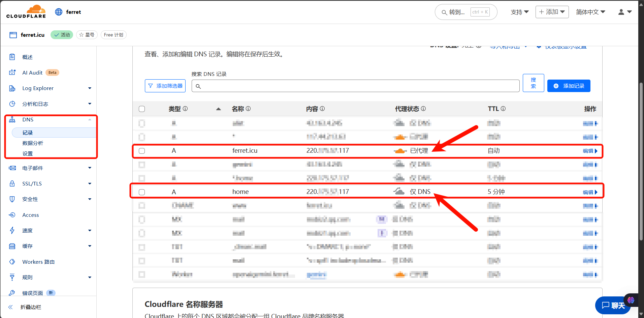Click the Workers Routes (路由) icon
644x318 pixels.
(12, 262)
